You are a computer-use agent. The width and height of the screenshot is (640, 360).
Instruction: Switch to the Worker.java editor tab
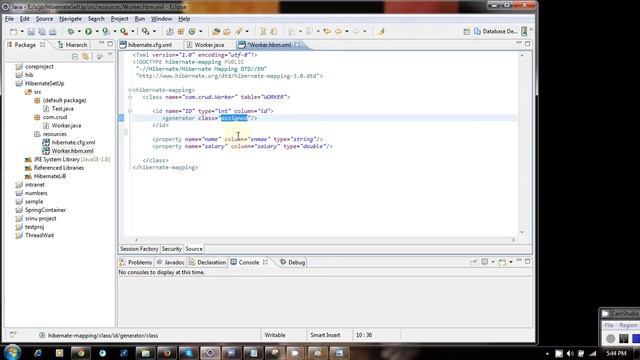pyautogui.click(x=206, y=45)
